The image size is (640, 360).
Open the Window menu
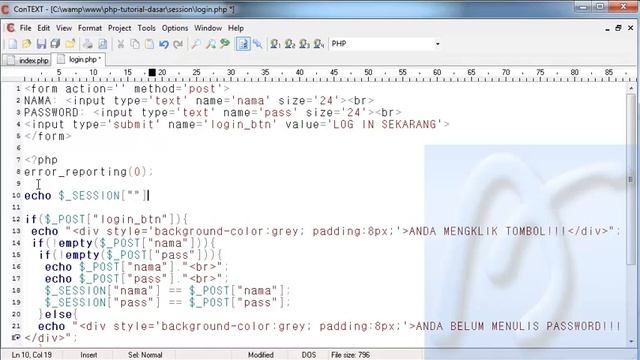208,28
